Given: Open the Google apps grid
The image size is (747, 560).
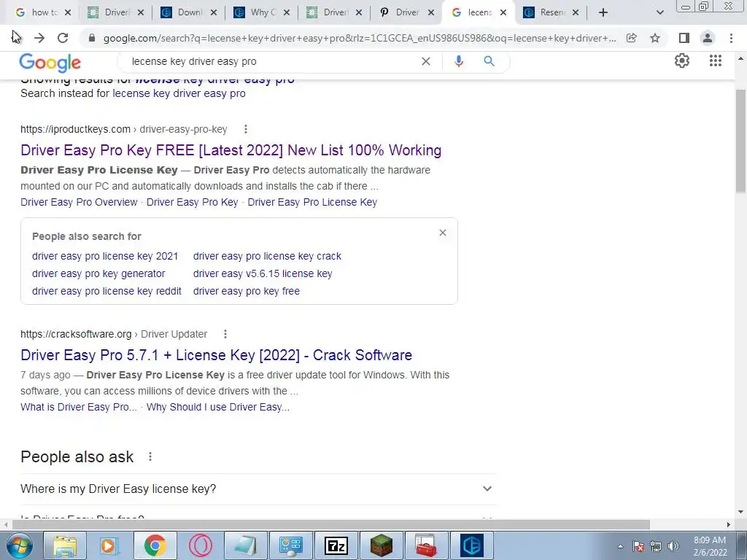Looking at the screenshot, I should (716, 61).
